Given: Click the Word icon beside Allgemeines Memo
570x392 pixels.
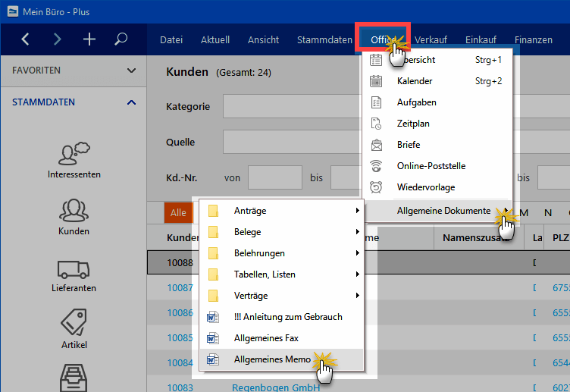Looking at the screenshot, I should point(213,359).
